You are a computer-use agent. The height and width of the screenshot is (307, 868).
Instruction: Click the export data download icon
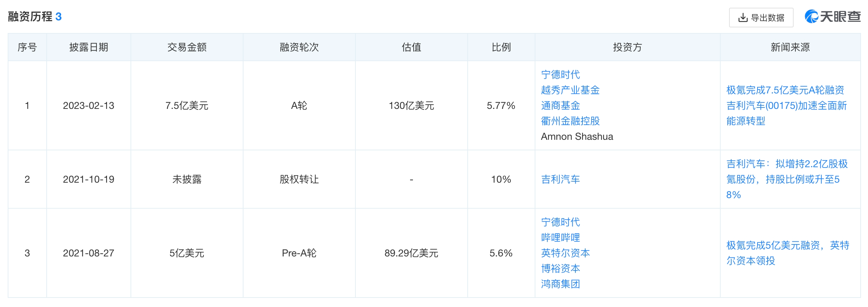pyautogui.click(x=743, y=18)
